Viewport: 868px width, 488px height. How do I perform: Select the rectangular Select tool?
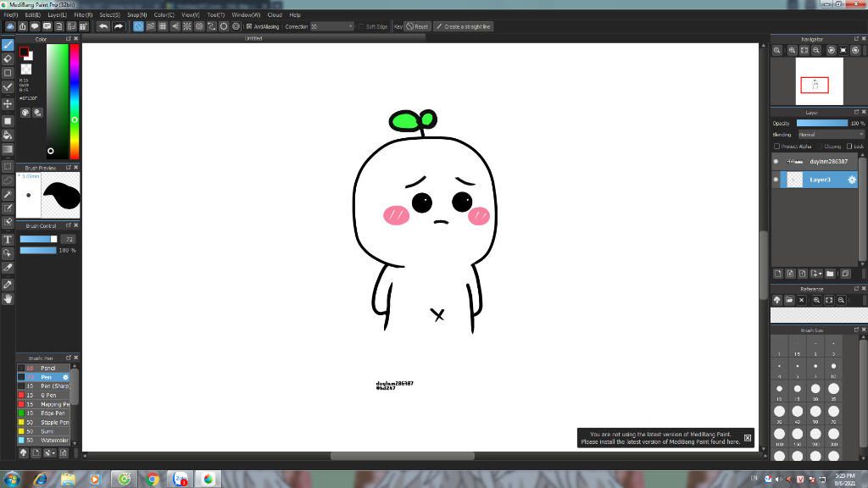coord(8,166)
